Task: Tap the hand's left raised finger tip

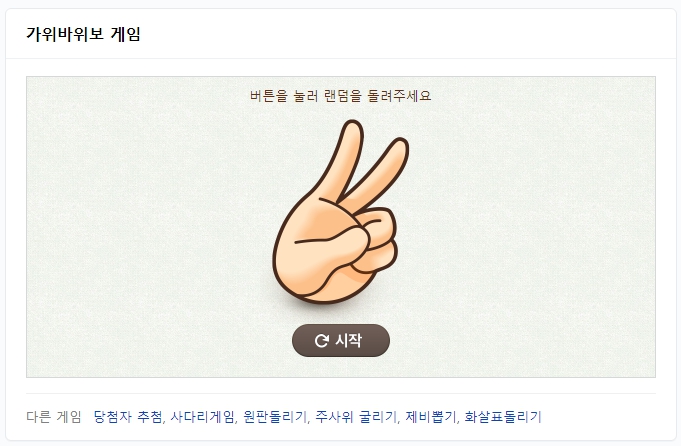Action: [352, 129]
